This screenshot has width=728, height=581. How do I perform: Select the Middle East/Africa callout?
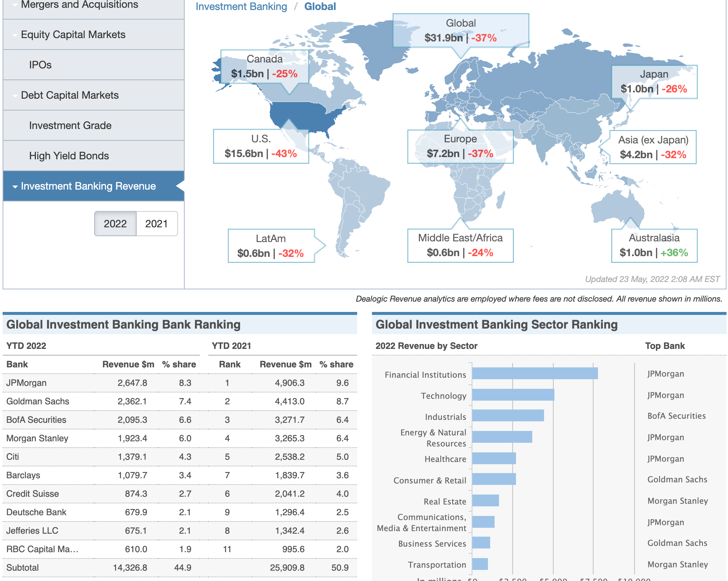click(460, 245)
